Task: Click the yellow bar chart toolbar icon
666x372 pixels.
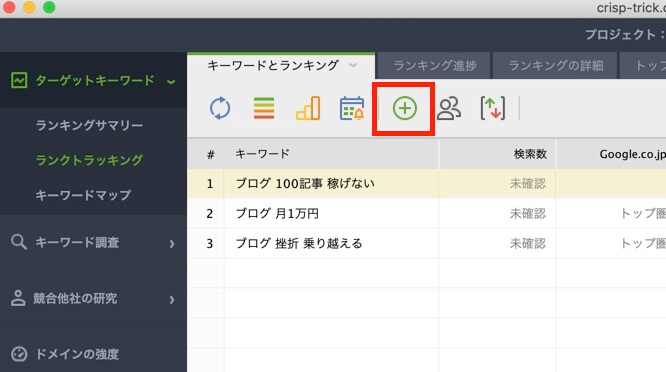Action: (x=308, y=108)
